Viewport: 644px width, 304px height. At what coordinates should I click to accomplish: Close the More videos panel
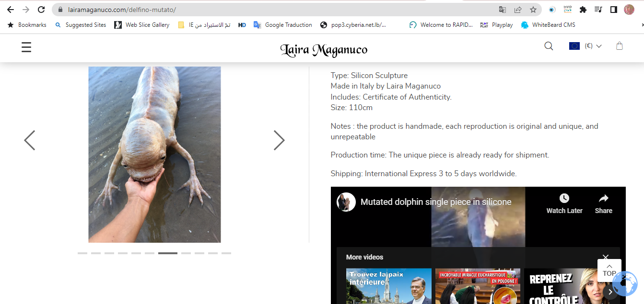(605, 258)
